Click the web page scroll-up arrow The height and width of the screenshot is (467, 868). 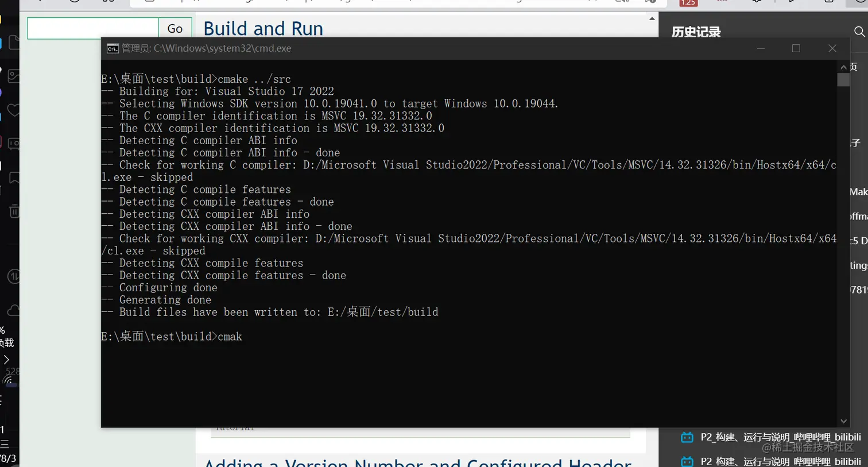tap(652, 19)
